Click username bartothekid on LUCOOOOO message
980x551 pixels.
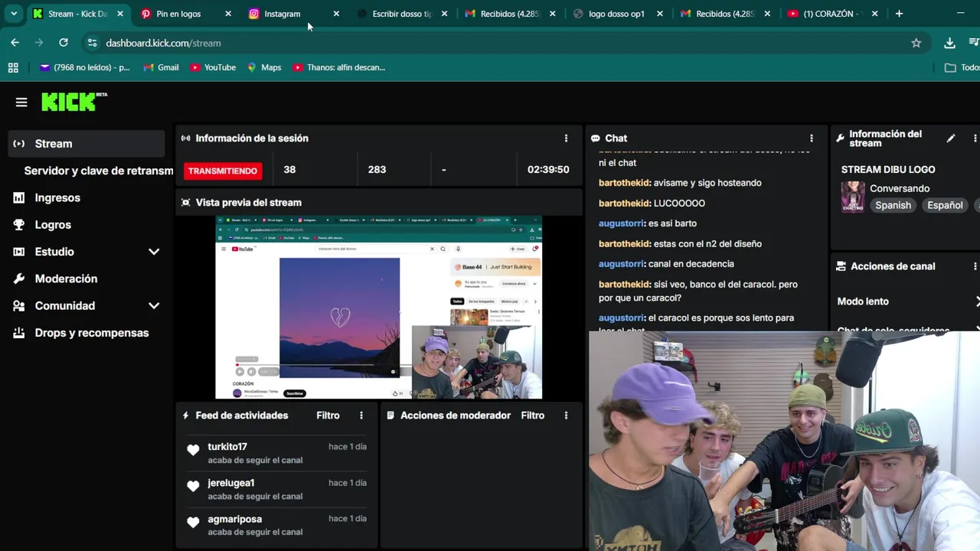[625, 204]
